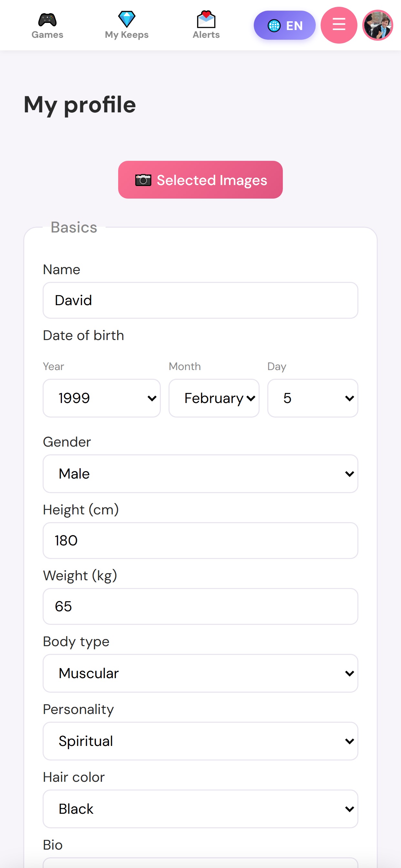Switch language with the EN button
Viewport: 401px width, 868px height.
pos(284,25)
